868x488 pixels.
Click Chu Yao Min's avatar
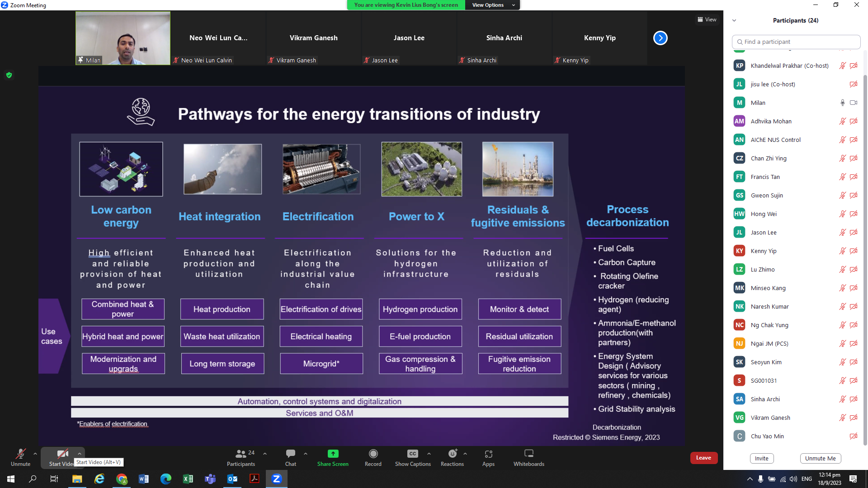(739, 436)
